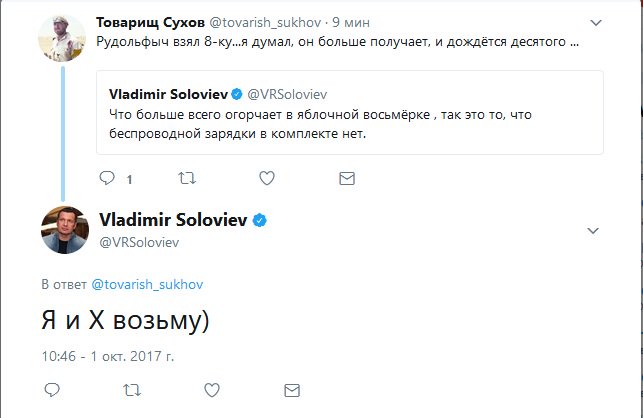
Task: Expand options chevron on Soloviev's tweet
Action: point(593,231)
